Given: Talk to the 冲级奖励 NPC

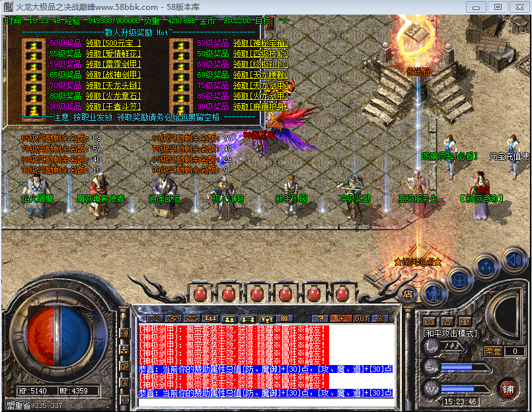Looking at the screenshot, I should pyautogui.click(x=354, y=197).
